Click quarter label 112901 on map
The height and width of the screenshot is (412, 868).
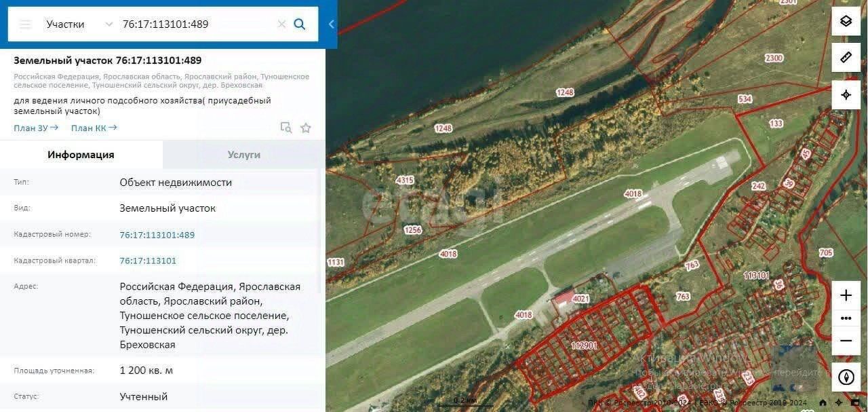[584, 345]
